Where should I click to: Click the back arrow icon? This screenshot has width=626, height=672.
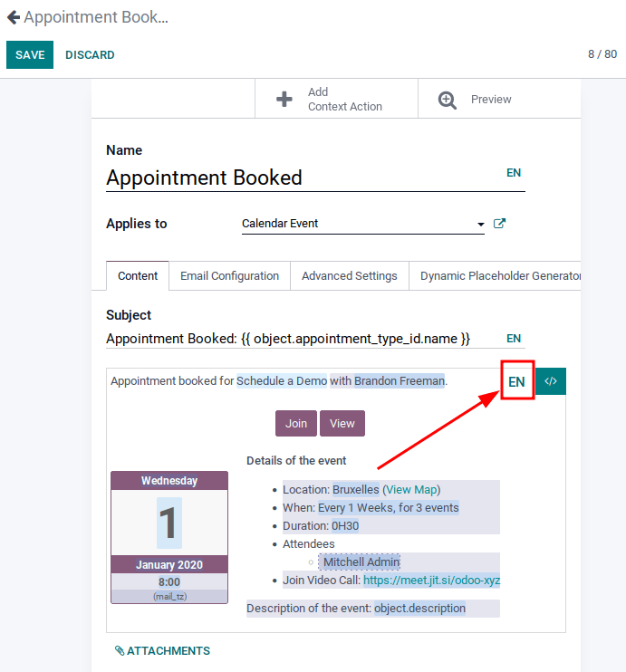13,17
